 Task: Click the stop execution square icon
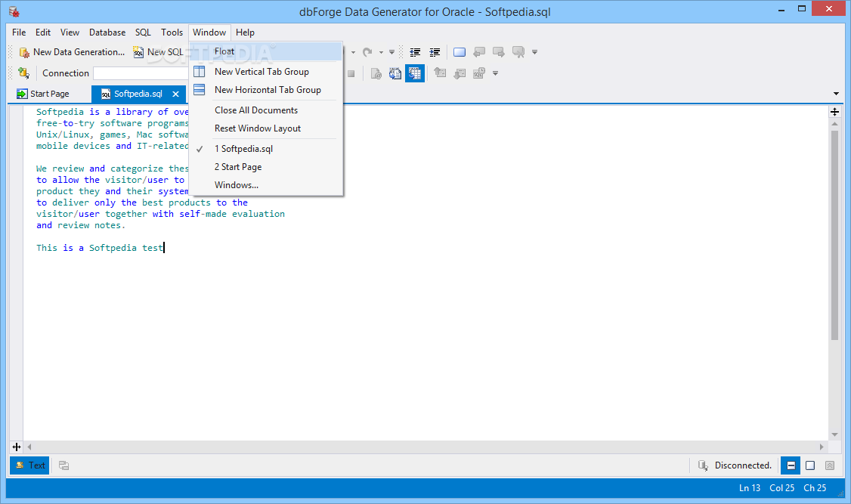pyautogui.click(x=351, y=73)
